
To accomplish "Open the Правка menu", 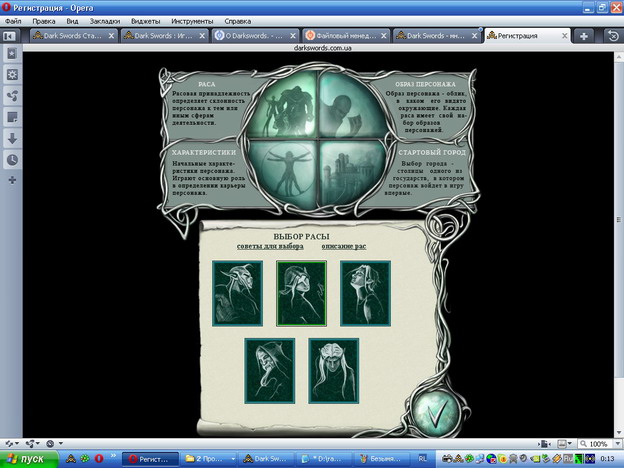I will (44, 21).
